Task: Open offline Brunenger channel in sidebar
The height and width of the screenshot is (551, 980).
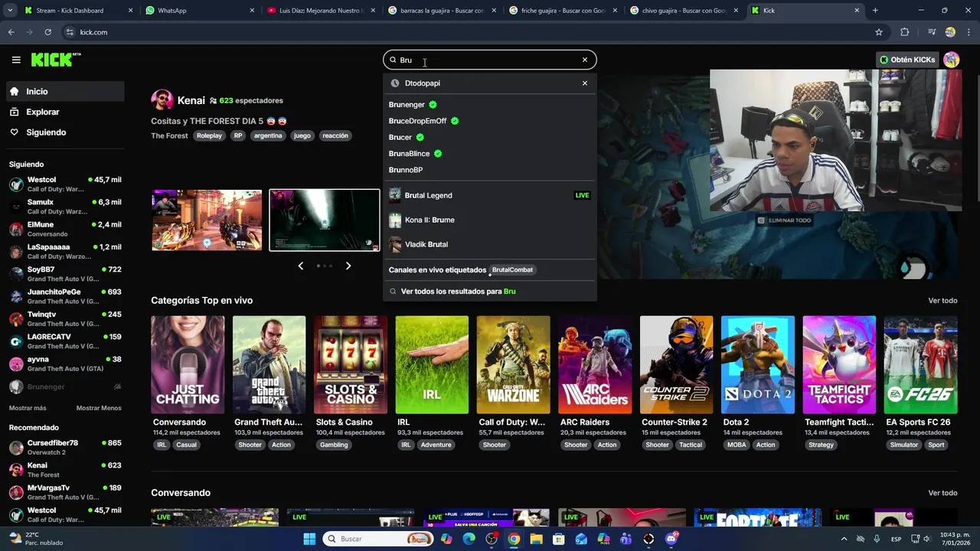Action: pyautogui.click(x=65, y=387)
